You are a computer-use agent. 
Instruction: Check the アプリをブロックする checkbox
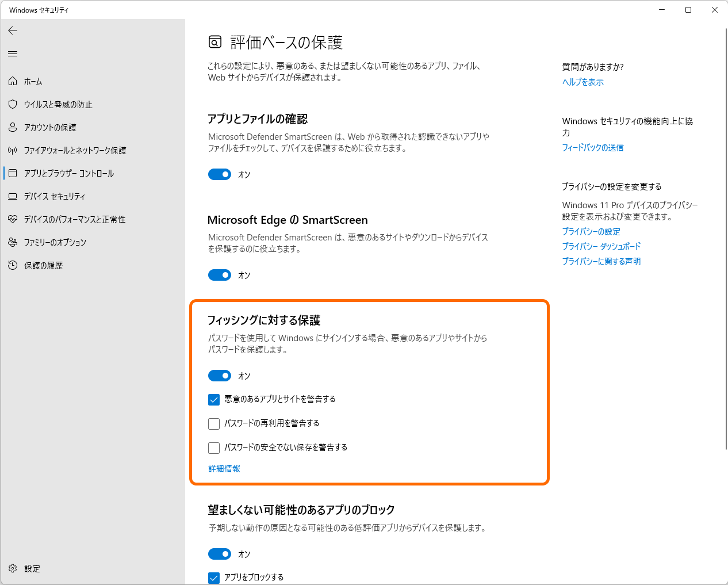[x=213, y=578]
